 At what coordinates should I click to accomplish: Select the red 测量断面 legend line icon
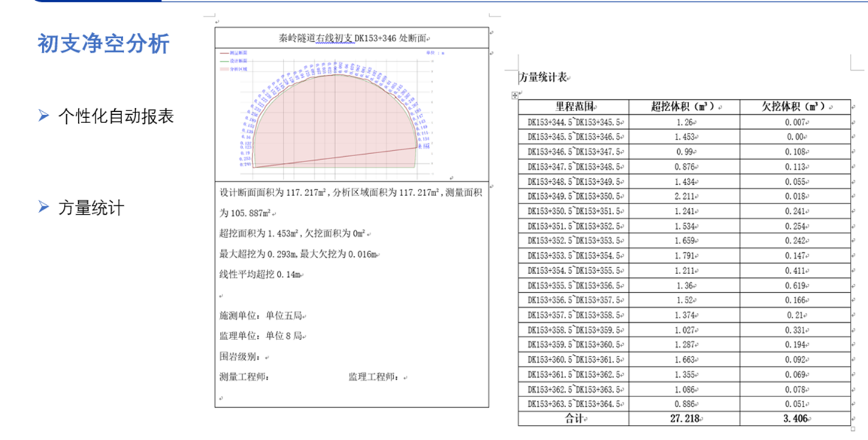pyautogui.click(x=223, y=53)
